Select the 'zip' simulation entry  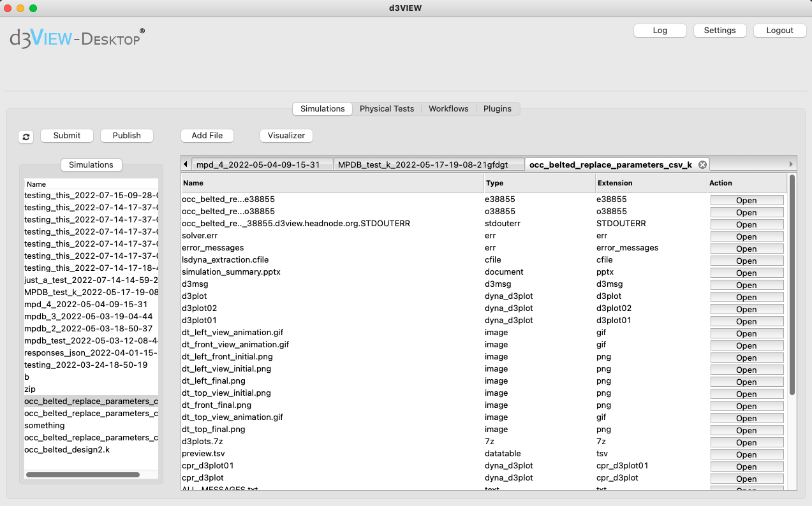point(91,389)
